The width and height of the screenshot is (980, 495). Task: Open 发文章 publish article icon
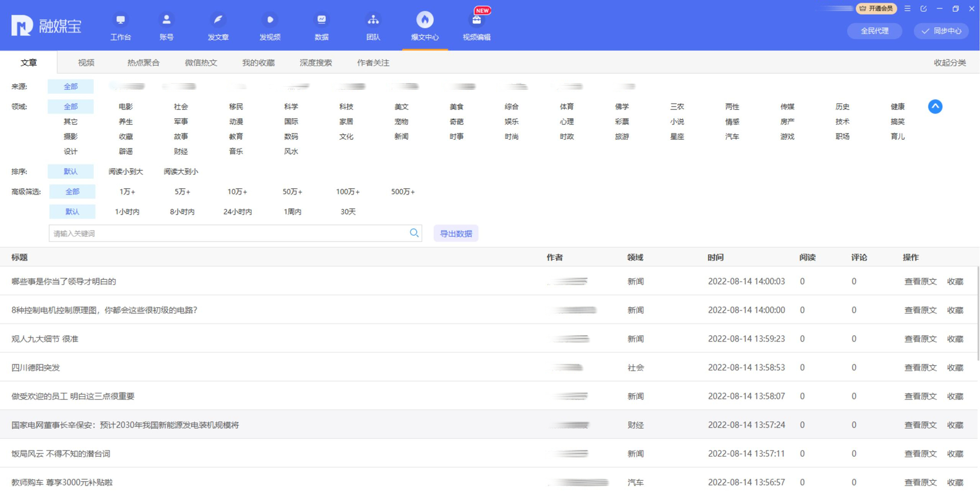pyautogui.click(x=218, y=21)
